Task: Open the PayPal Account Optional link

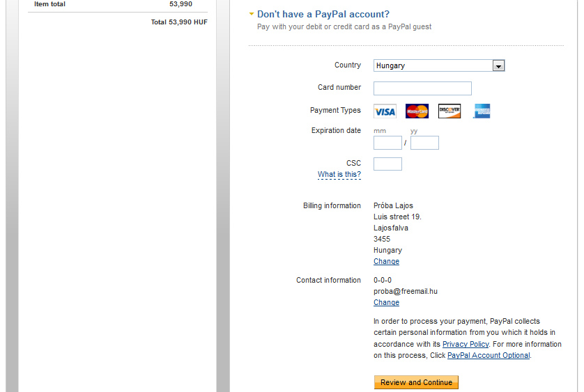Action: pyautogui.click(x=489, y=355)
